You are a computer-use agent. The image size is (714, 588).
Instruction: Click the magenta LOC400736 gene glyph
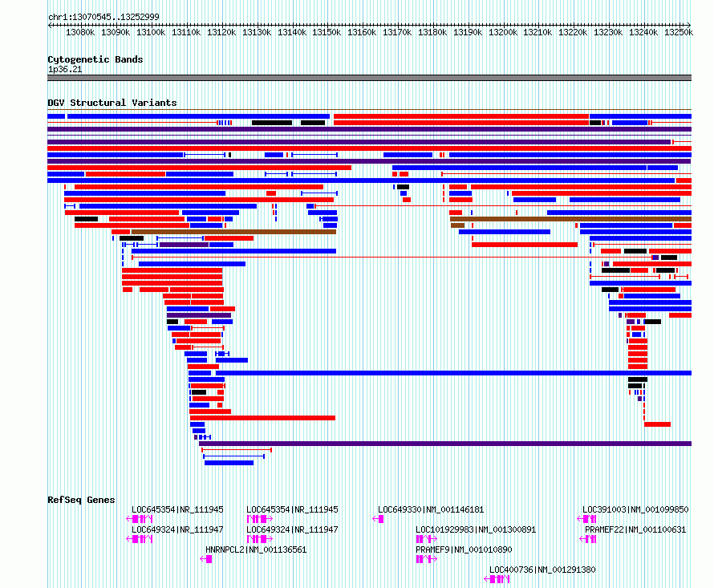click(497, 579)
